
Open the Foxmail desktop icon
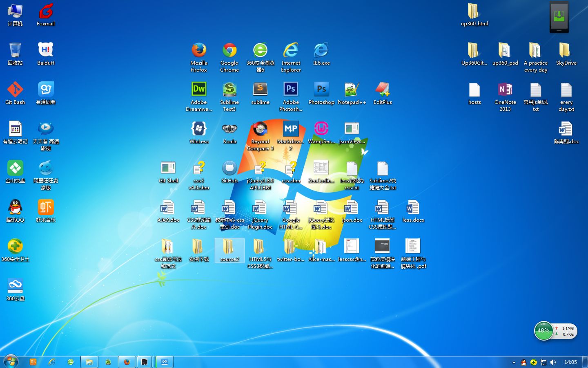click(x=46, y=15)
